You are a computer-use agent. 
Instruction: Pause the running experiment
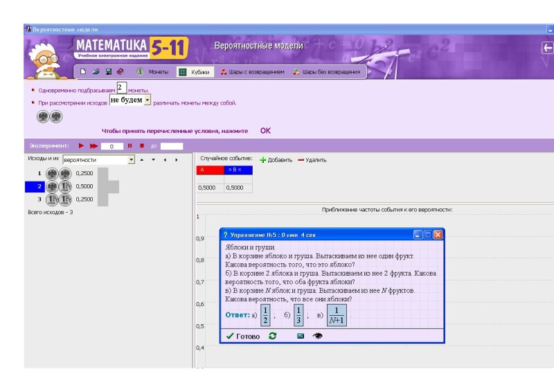[x=129, y=146]
